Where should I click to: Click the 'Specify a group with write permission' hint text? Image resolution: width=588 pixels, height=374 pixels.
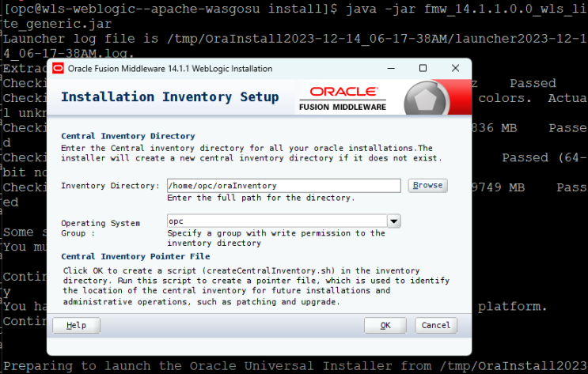[x=276, y=238]
